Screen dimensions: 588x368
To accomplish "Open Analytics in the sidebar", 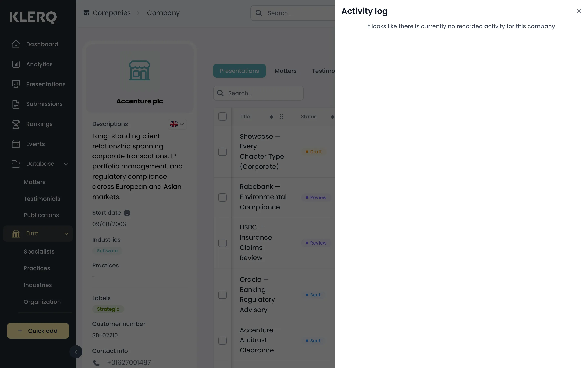I will pos(39,64).
